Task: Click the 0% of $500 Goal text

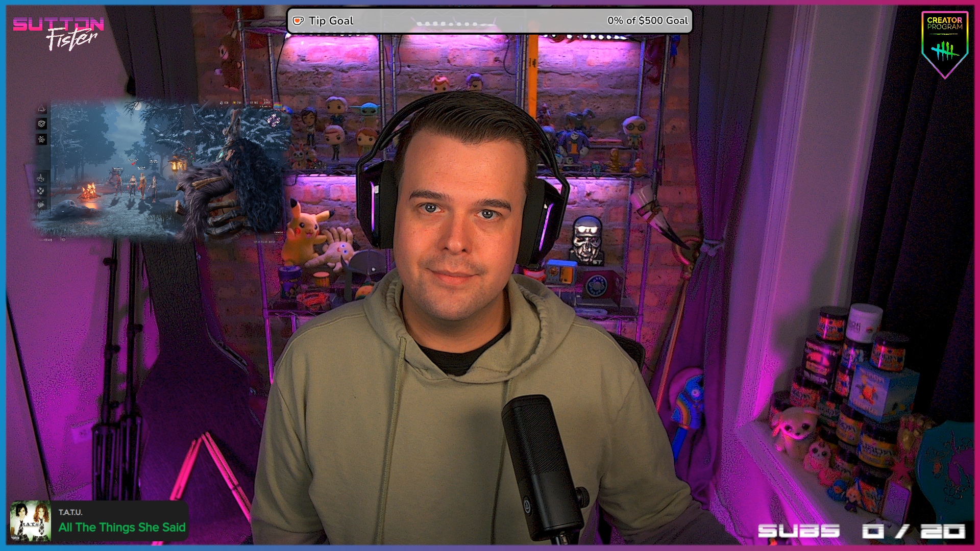Action: [647, 21]
